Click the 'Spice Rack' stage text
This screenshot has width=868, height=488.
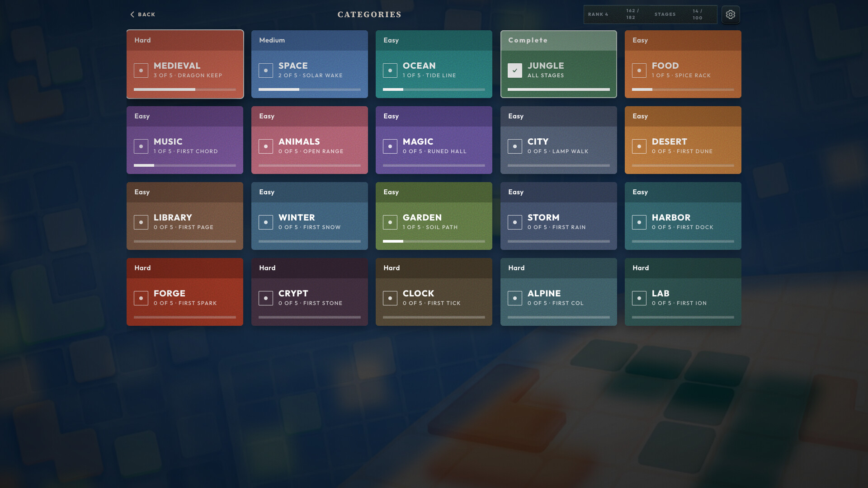[693, 75]
